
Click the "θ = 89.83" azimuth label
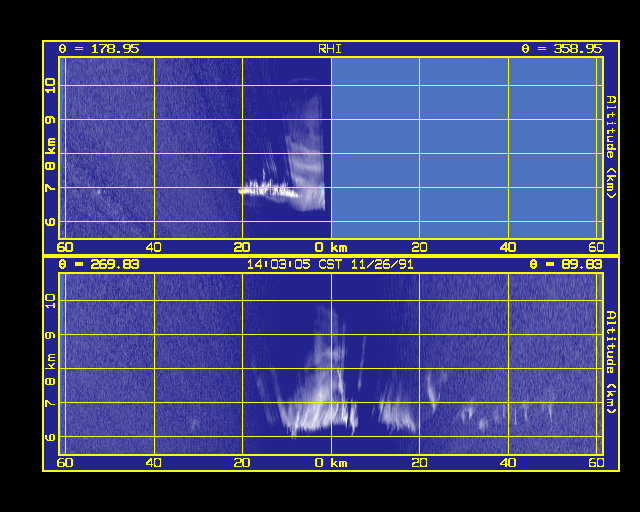(566, 264)
